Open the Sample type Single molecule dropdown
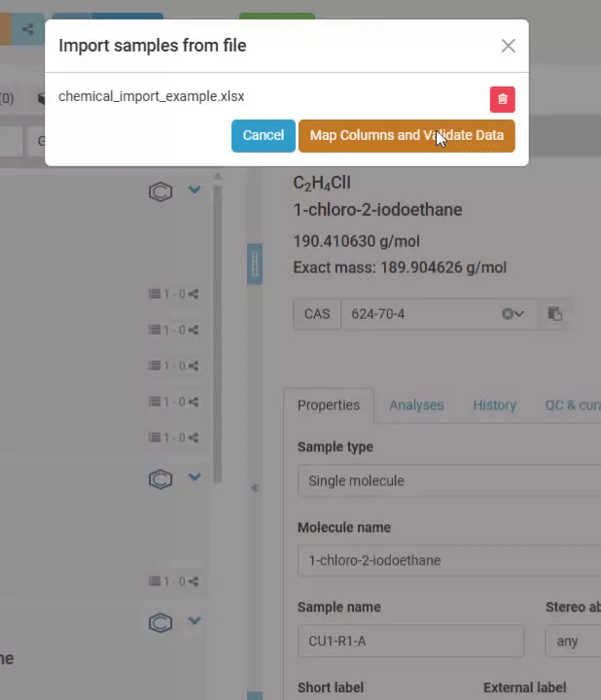601x700 pixels. tap(449, 481)
